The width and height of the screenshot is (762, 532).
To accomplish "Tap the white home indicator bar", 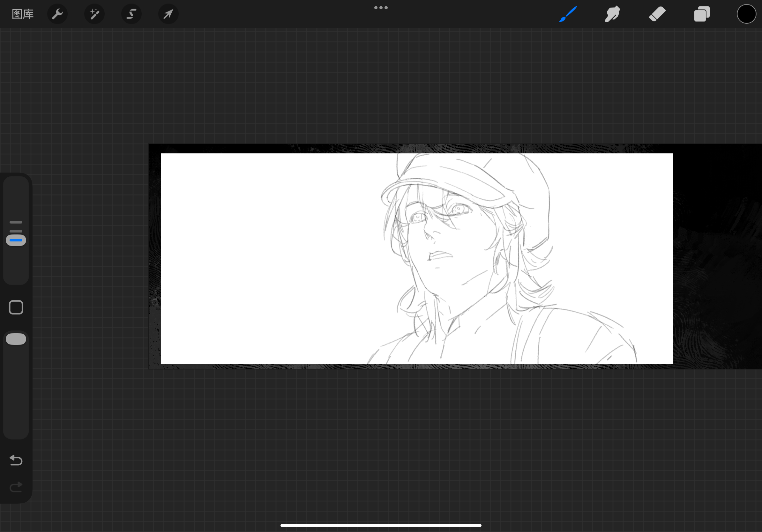I will pyautogui.click(x=381, y=525).
